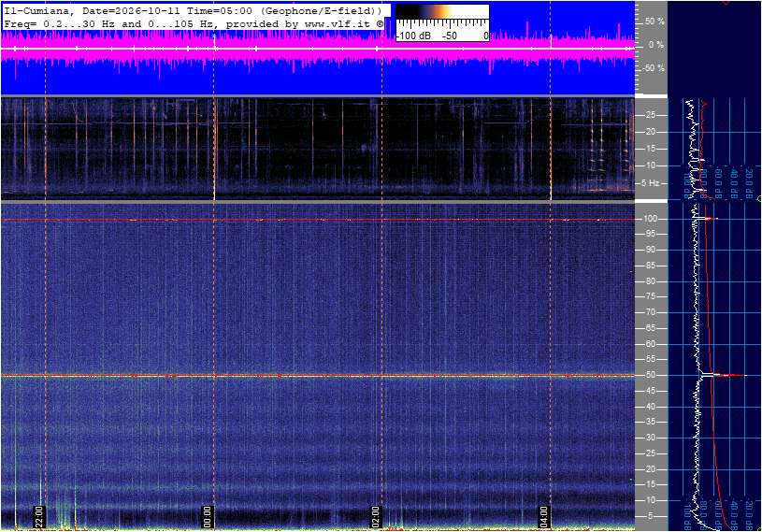Click the 50 Hz mains line in E-field spectrogram
Viewport: 762px width, 532px height.
point(318,376)
